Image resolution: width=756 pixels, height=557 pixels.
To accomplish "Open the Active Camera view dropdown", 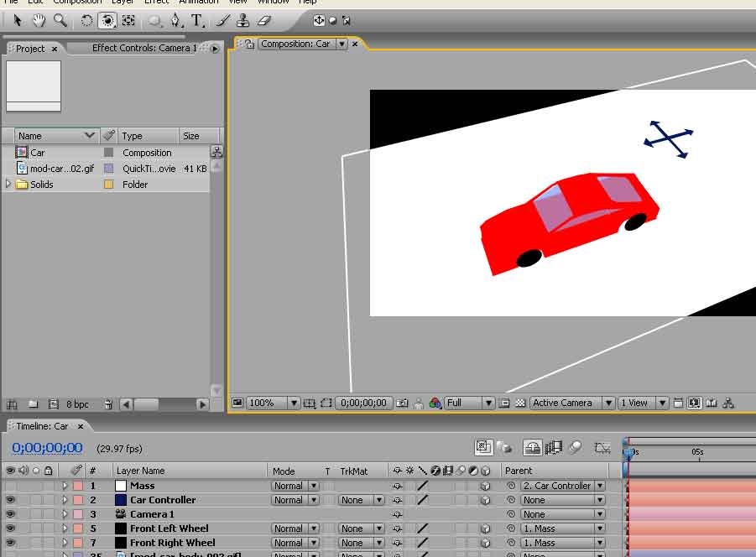I will pyautogui.click(x=569, y=403).
